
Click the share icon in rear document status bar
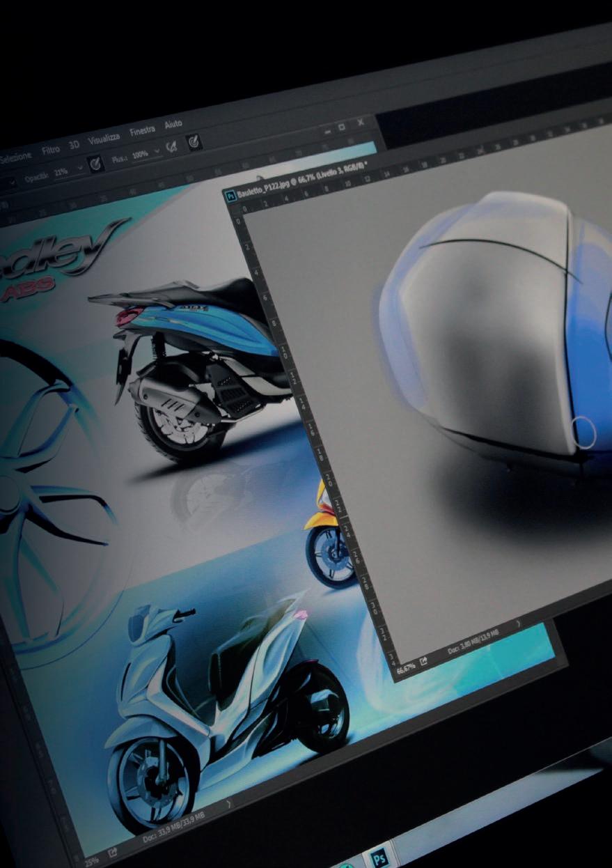111,852
